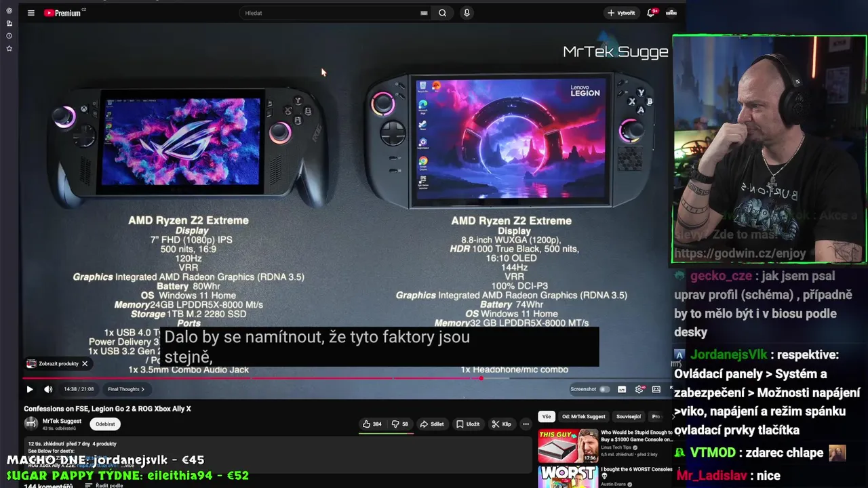Open the Linus Tech Tips video thumbnail

pyautogui.click(x=568, y=445)
